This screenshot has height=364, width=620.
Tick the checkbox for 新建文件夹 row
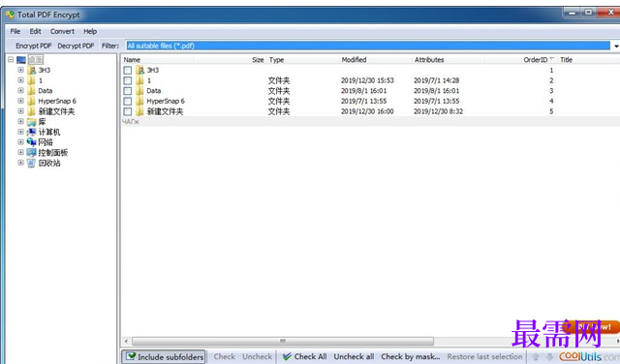tap(128, 111)
